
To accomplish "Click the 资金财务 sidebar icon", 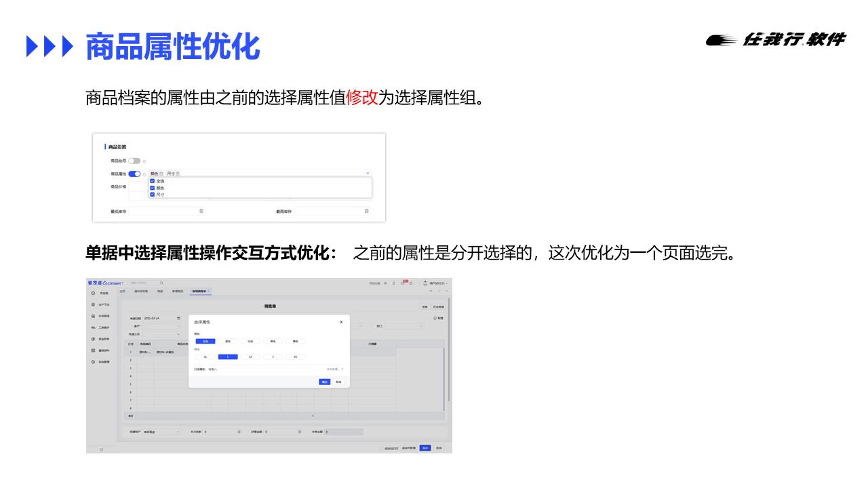I will pyautogui.click(x=93, y=339).
